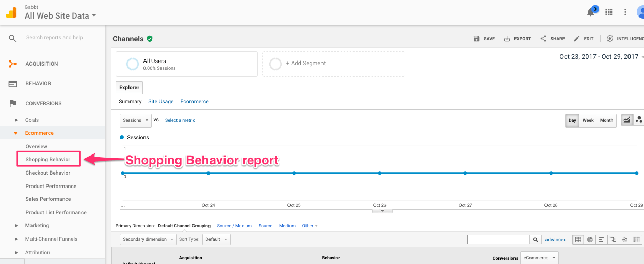644x264 pixels.
Task: Choose Medium primary dimension
Action: [x=287, y=226]
